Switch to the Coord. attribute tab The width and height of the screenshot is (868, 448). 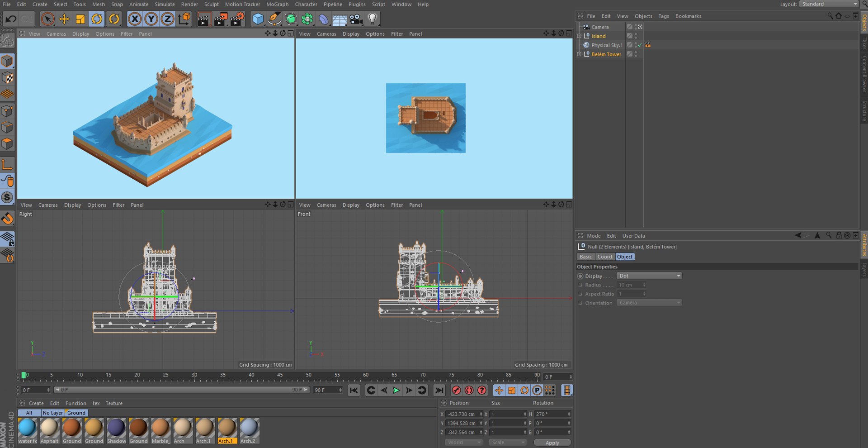(605, 257)
